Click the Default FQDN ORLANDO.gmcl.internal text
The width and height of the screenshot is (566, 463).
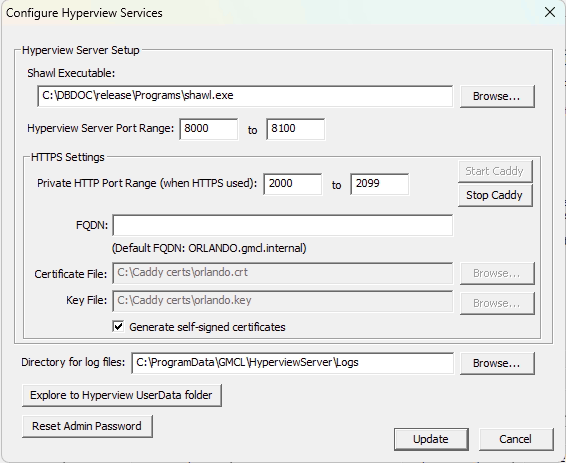209,248
